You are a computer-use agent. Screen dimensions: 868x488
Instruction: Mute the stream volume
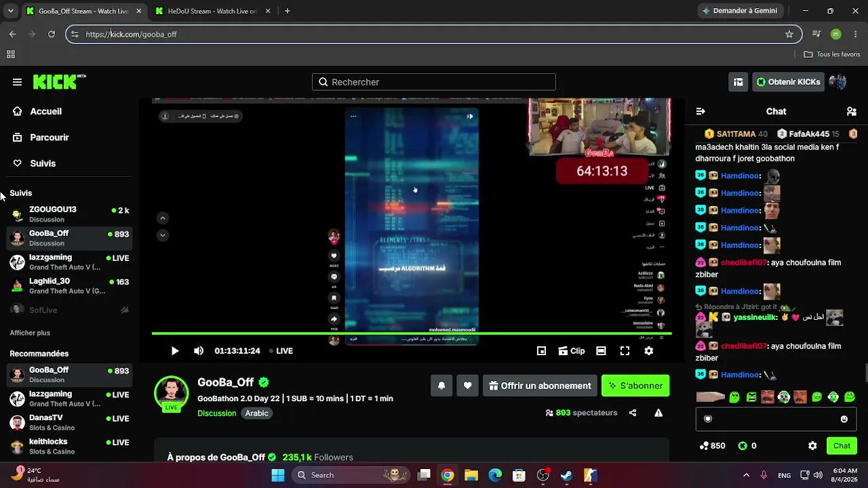point(199,351)
